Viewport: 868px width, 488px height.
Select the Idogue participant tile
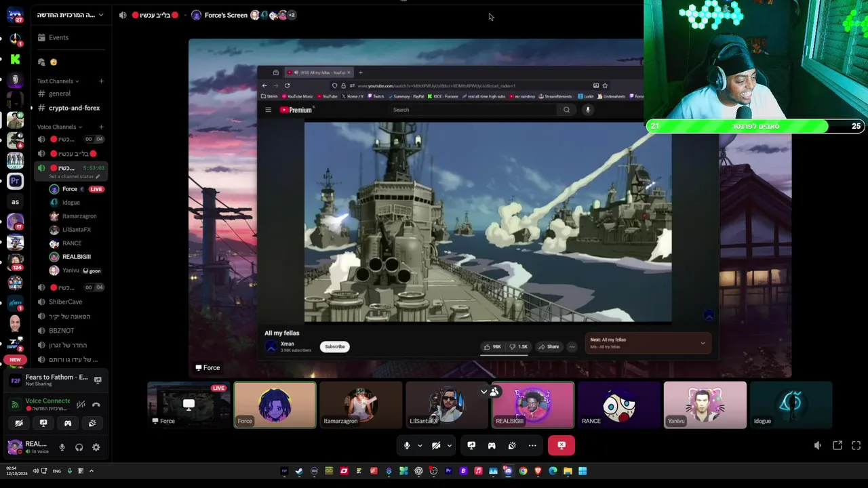[x=791, y=405]
